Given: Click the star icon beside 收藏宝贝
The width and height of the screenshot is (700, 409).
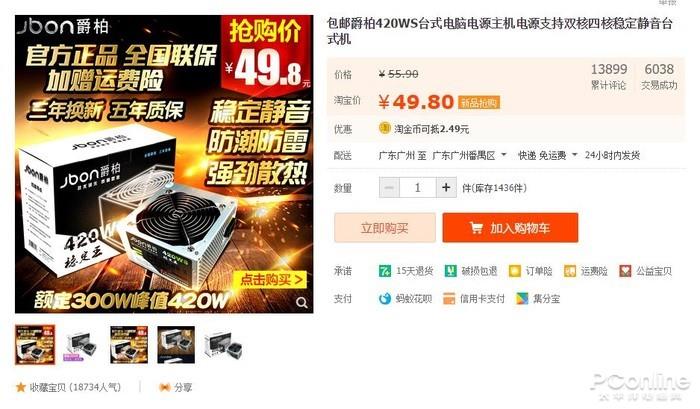Looking at the screenshot, I should 21,387.
